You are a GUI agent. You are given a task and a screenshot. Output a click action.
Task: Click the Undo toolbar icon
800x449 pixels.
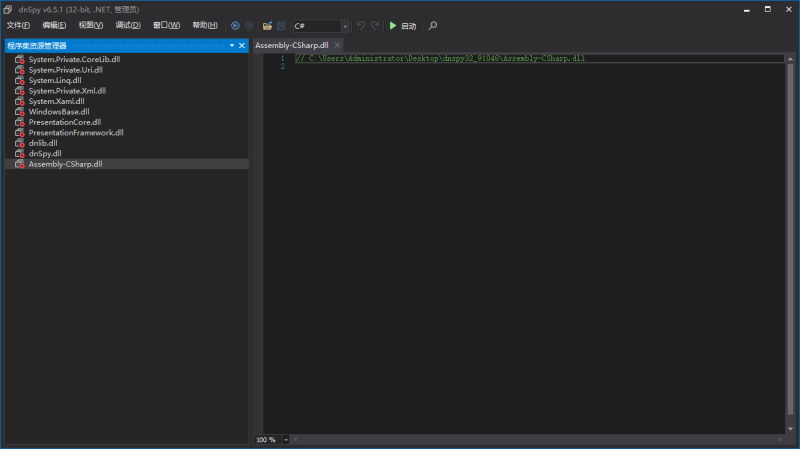(x=361, y=26)
